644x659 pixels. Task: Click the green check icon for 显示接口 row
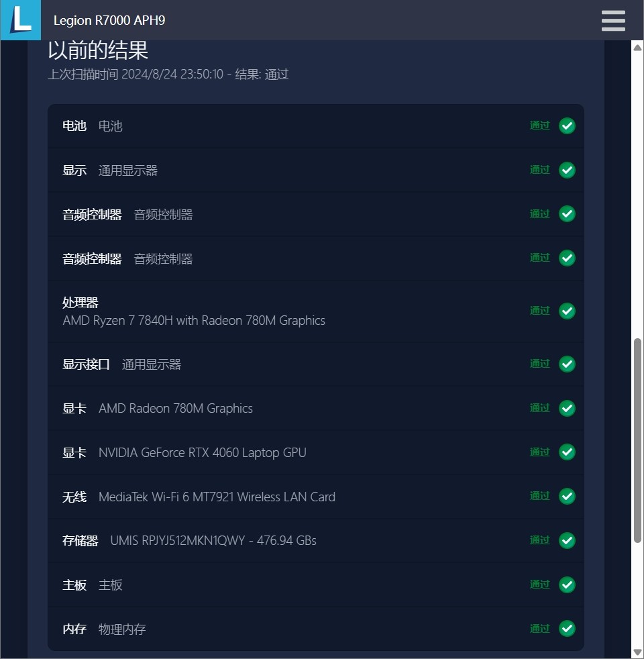tap(567, 364)
